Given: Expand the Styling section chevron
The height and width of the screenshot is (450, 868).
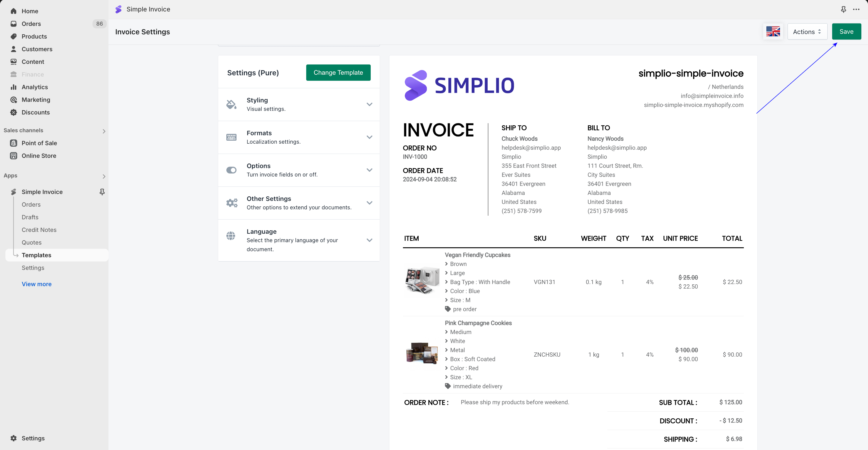Looking at the screenshot, I should click(x=369, y=105).
